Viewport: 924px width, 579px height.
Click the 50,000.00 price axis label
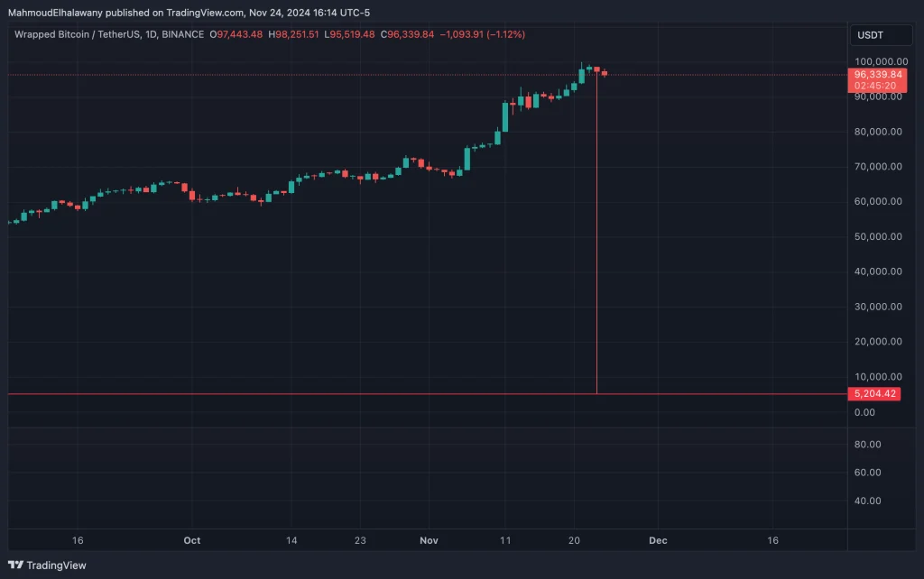[x=876, y=237]
